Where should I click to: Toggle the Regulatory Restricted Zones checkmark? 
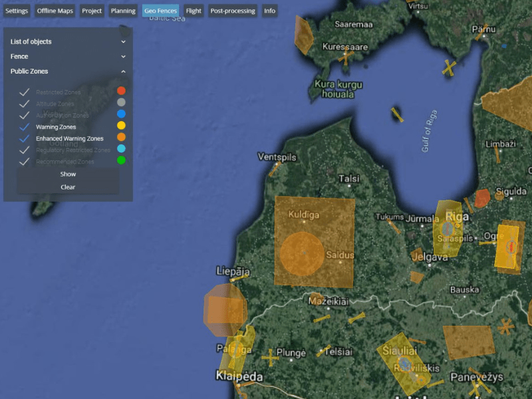tap(24, 150)
